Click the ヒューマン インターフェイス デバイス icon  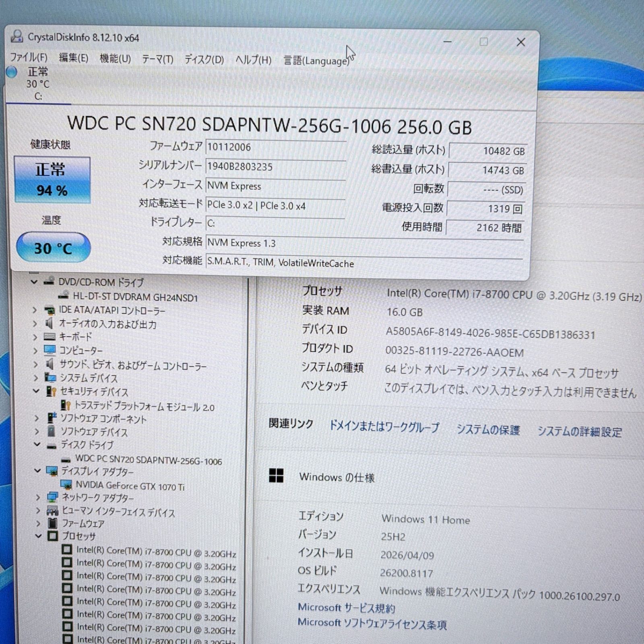pos(53,511)
